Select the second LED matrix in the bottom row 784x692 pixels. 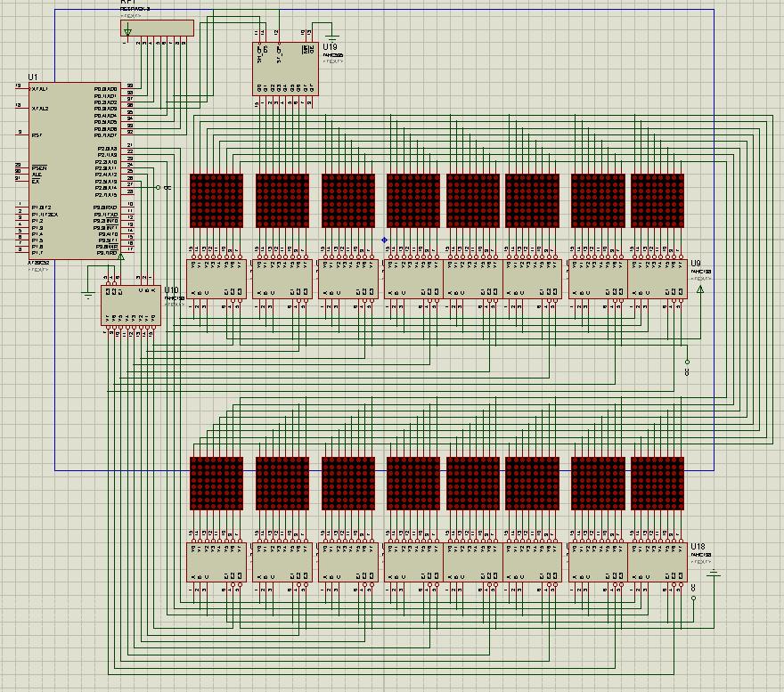pos(282,484)
